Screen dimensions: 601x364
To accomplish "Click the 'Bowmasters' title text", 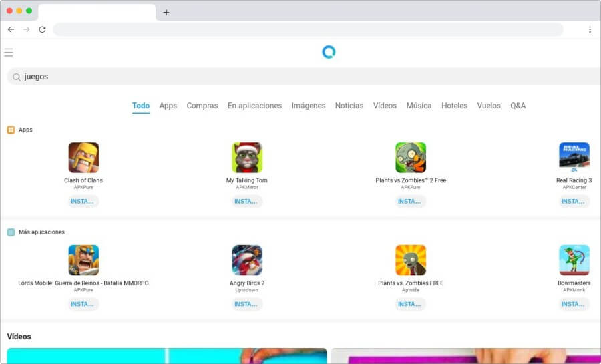I will (x=574, y=283).
